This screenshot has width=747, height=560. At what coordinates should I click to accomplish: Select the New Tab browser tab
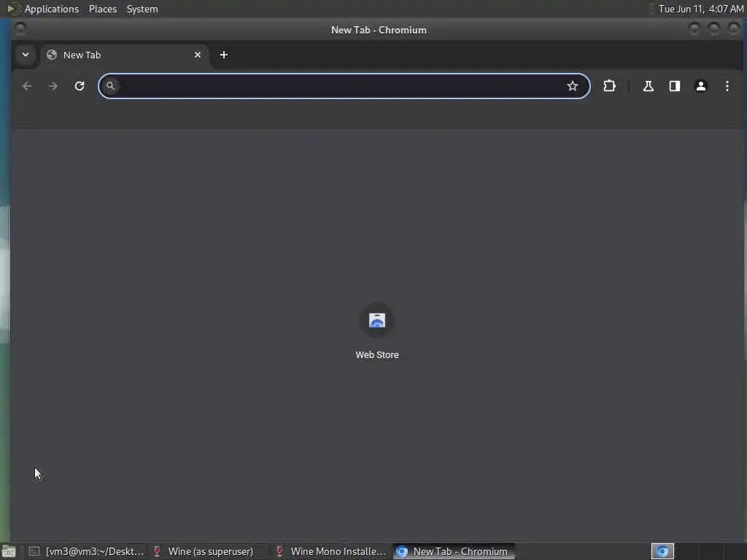click(124, 55)
